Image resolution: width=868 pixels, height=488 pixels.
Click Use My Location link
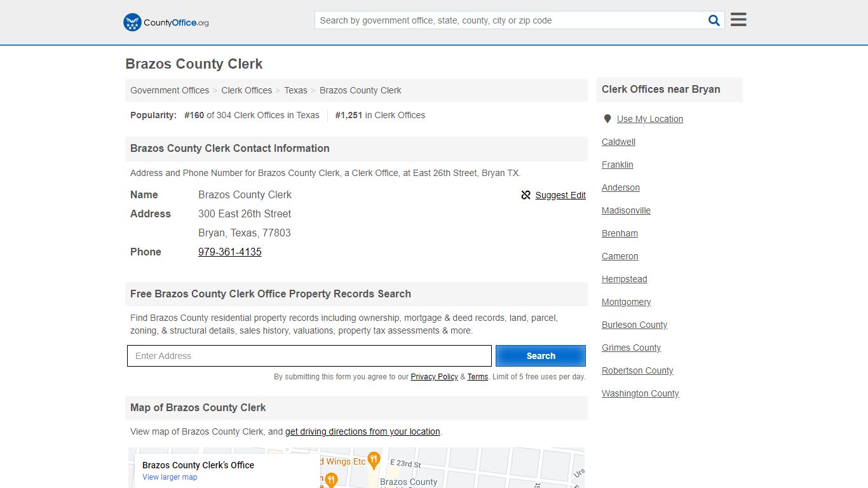[x=650, y=119]
